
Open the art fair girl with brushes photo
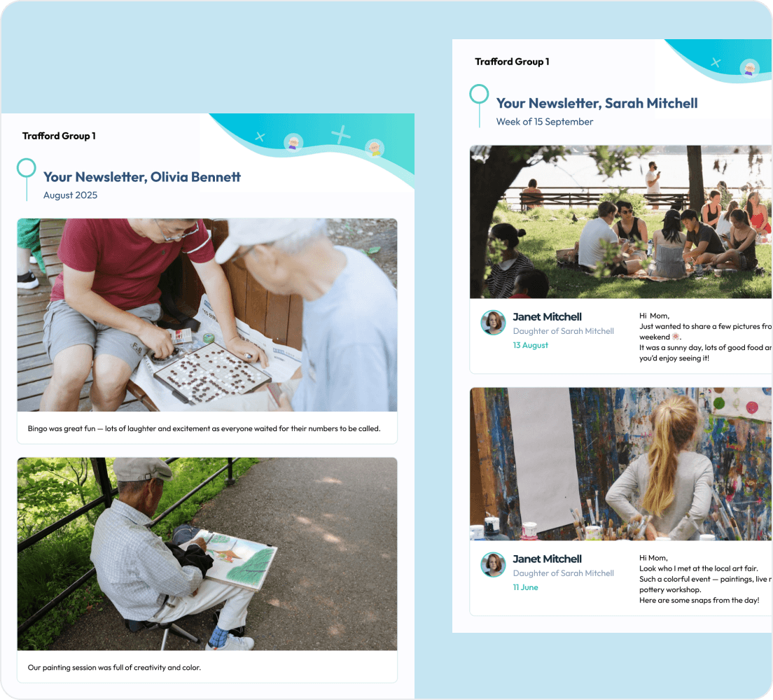(621, 464)
